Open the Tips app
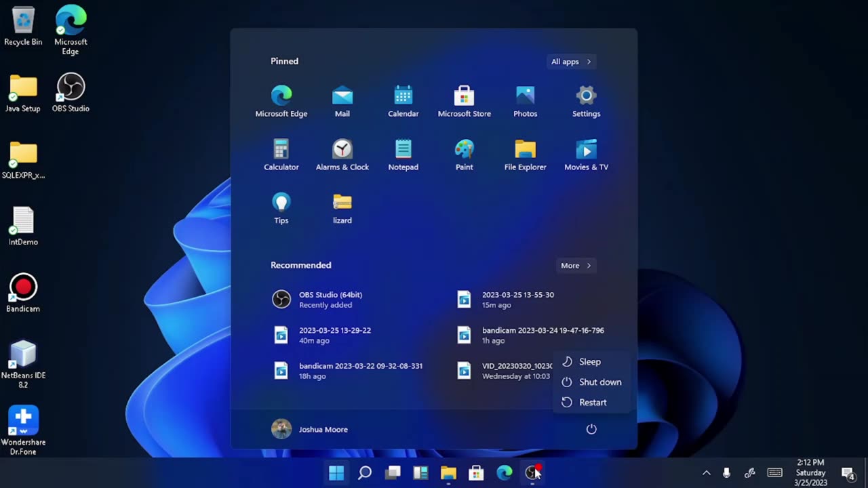This screenshot has height=488, width=868. 281,208
